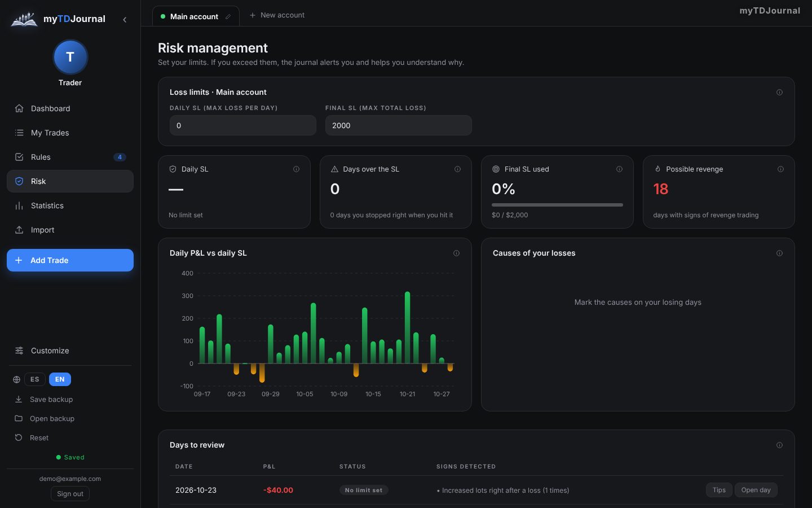Click the Daily P&L chart info icon
812x508 pixels.
pyautogui.click(x=456, y=253)
